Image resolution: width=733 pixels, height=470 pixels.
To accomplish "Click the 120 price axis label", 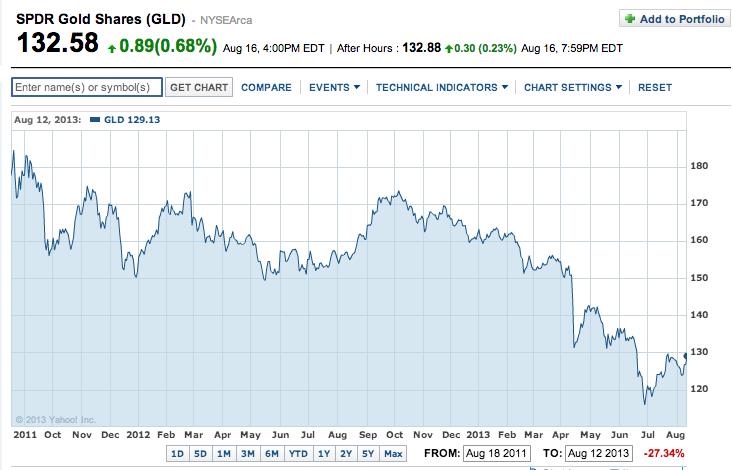I will coord(699,389).
